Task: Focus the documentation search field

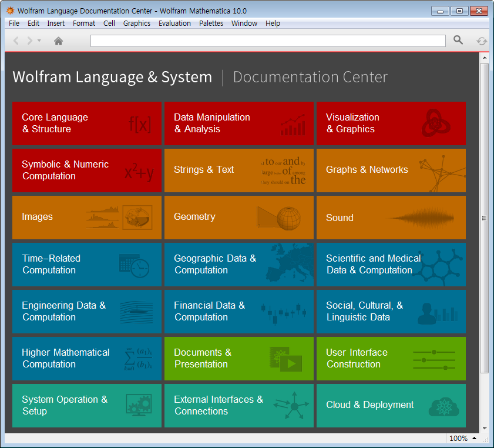Action: click(268, 41)
